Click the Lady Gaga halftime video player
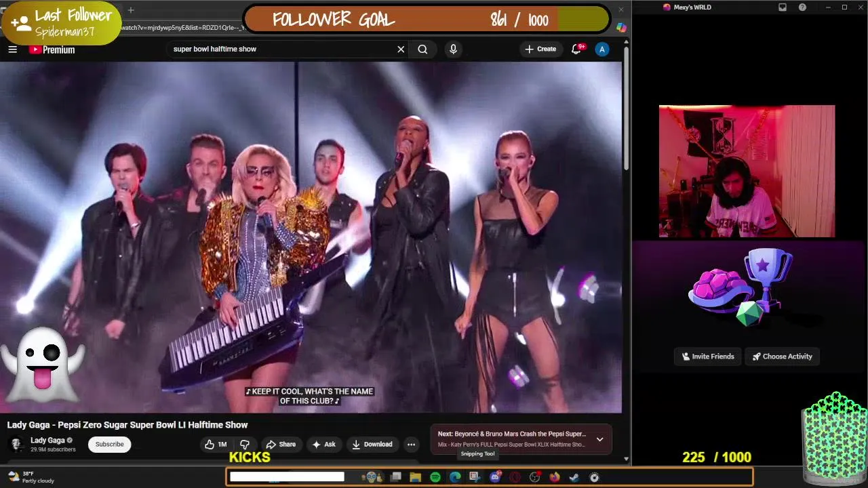Screen dimensions: 868x488 click(311, 237)
